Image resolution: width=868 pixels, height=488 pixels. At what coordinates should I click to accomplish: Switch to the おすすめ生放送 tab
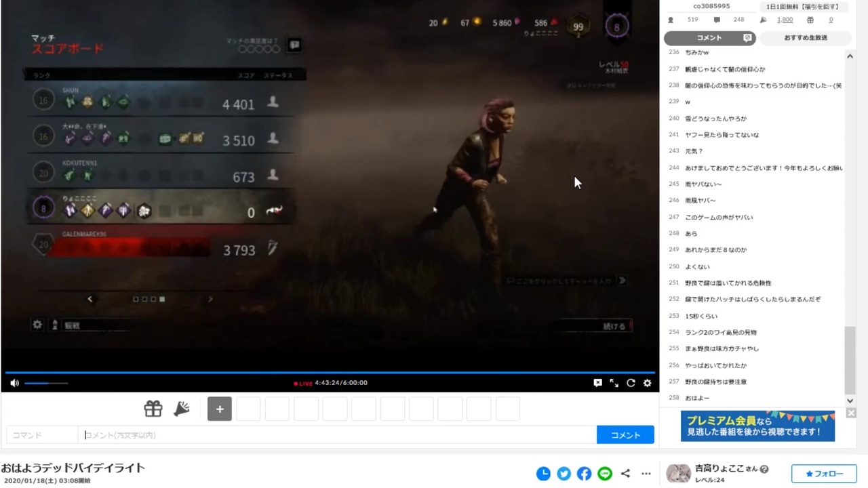[806, 38]
